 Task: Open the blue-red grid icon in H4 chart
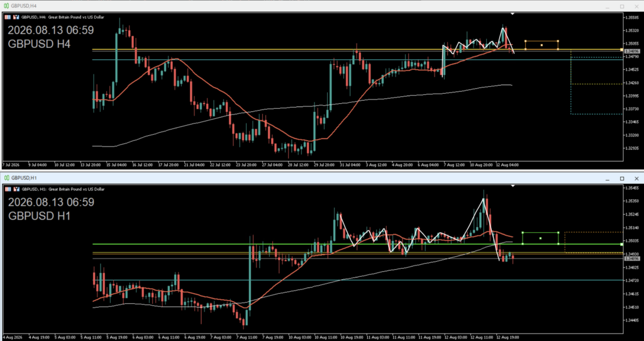8,17
